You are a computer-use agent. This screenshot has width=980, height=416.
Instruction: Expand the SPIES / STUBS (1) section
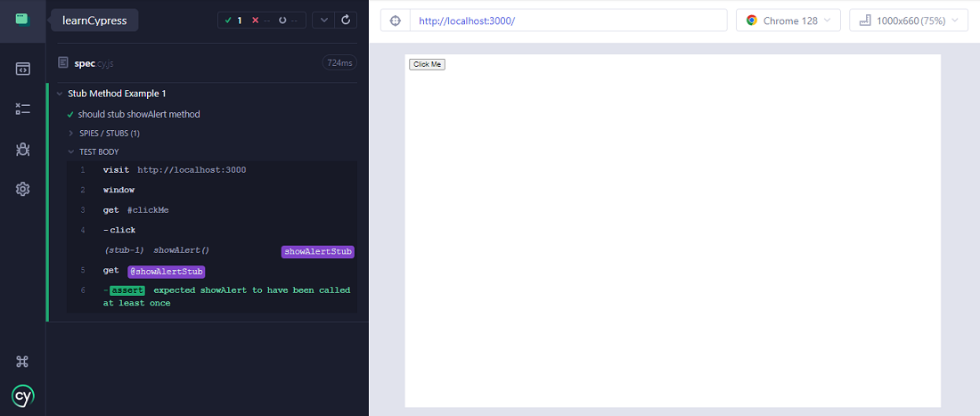tap(105, 133)
